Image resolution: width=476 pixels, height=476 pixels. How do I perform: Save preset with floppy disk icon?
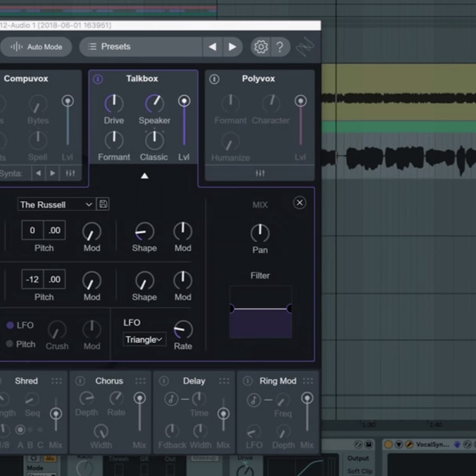click(103, 204)
